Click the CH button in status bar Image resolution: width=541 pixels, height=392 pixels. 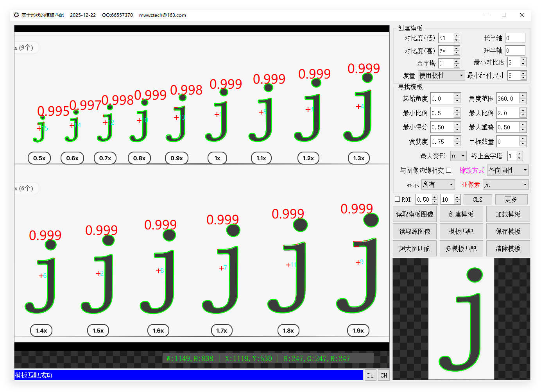(x=384, y=375)
